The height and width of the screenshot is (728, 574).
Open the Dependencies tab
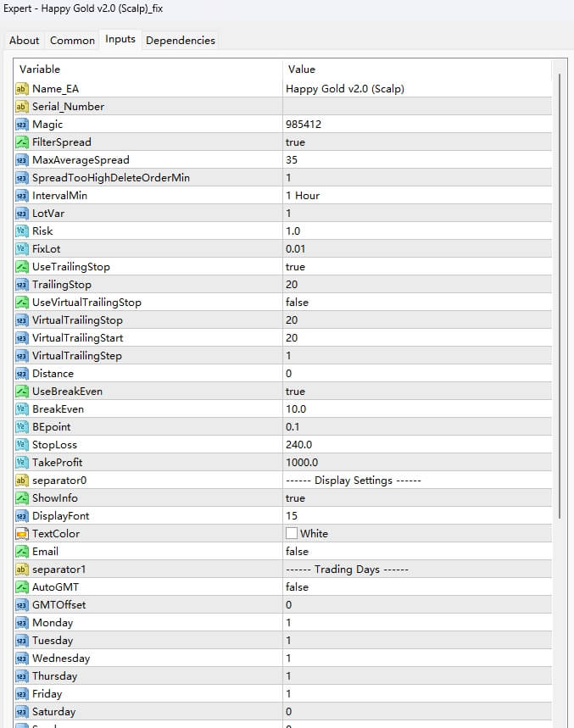(x=181, y=41)
